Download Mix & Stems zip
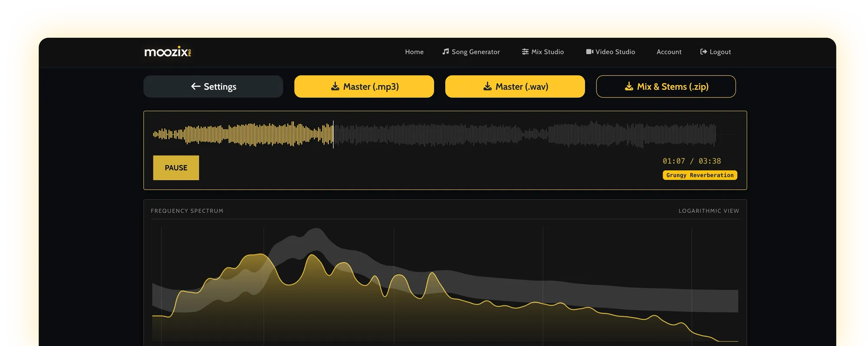 coord(666,86)
